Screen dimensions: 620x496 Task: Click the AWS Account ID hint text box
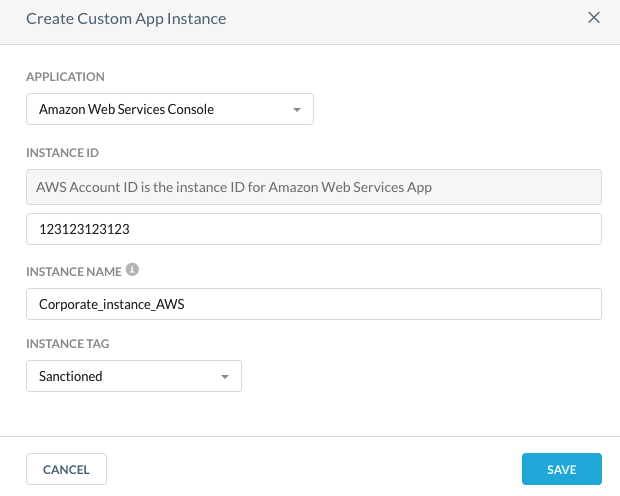[314, 187]
